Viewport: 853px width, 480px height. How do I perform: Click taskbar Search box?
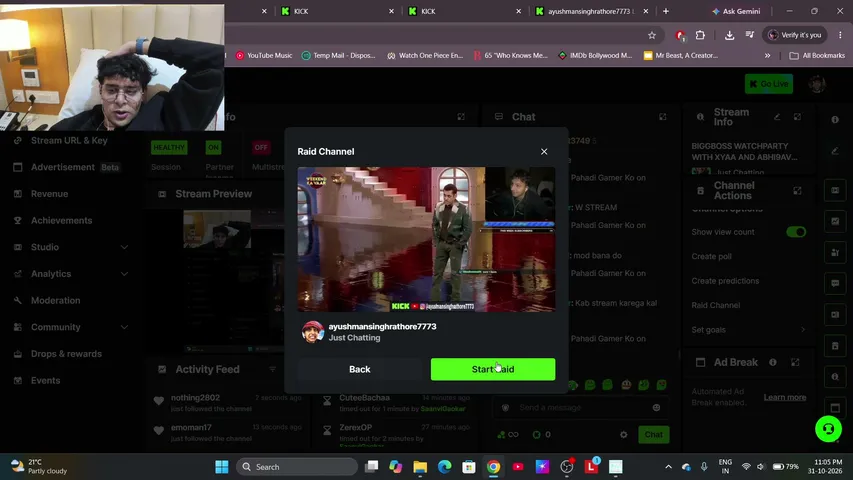point(297,467)
